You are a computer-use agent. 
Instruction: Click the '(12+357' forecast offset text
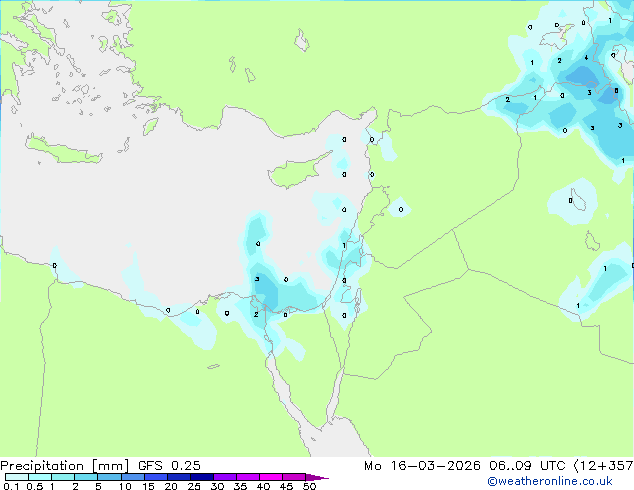(603, 466)
